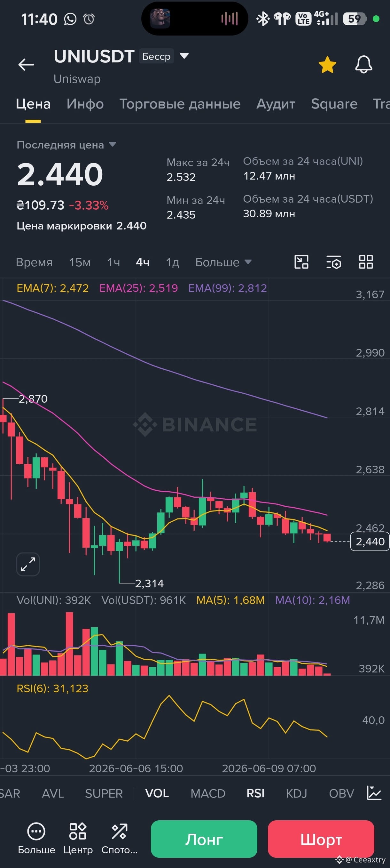This screenshot has height=868, width=390.
Task: Open the Инфо tab
Action: point(85,104)
